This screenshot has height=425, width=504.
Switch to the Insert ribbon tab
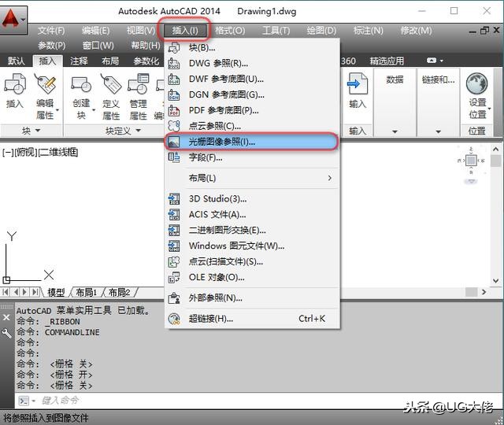(47, 61)
